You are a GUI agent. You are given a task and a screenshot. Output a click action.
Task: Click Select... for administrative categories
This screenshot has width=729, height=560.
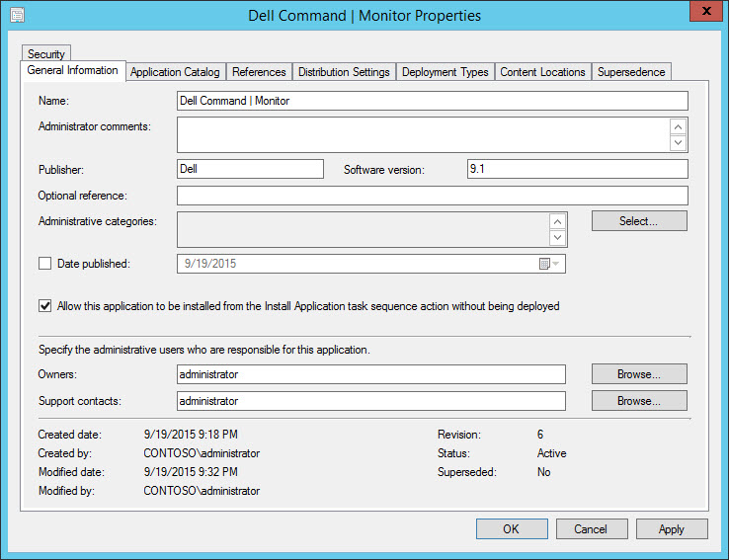tap(638, 221)
